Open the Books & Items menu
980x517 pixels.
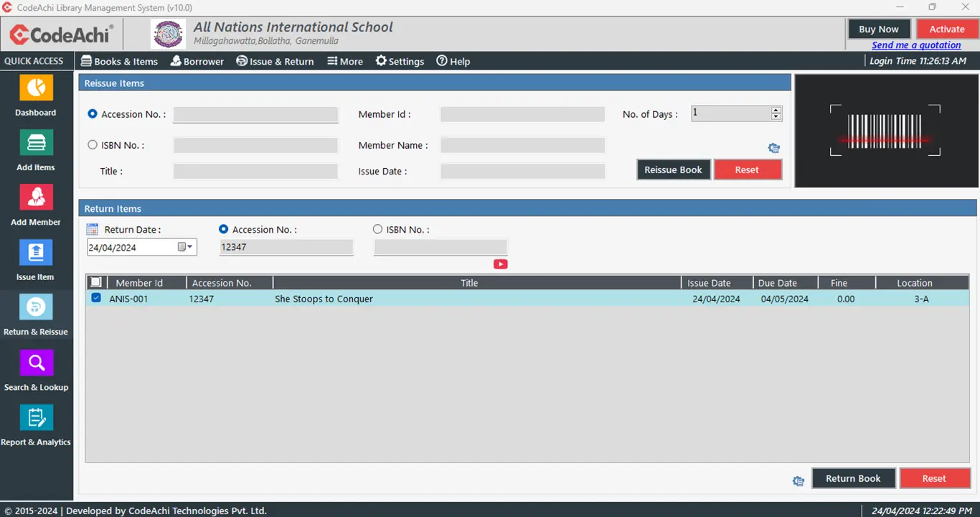[119, 62]
